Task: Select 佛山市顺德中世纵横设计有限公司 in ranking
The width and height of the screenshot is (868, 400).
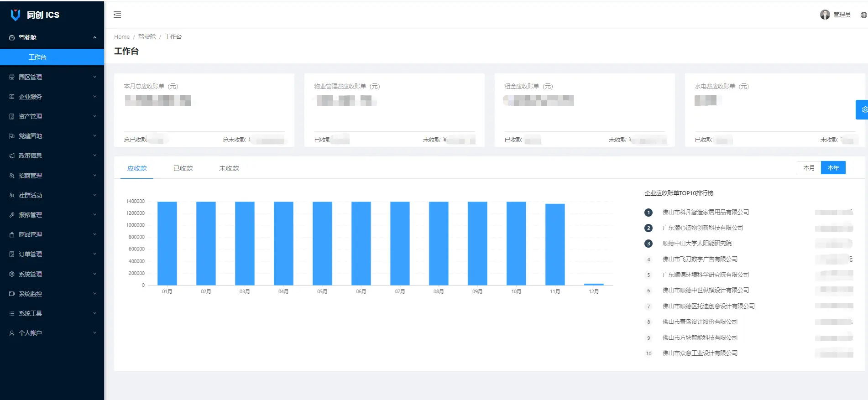Action: pos(706,290)
